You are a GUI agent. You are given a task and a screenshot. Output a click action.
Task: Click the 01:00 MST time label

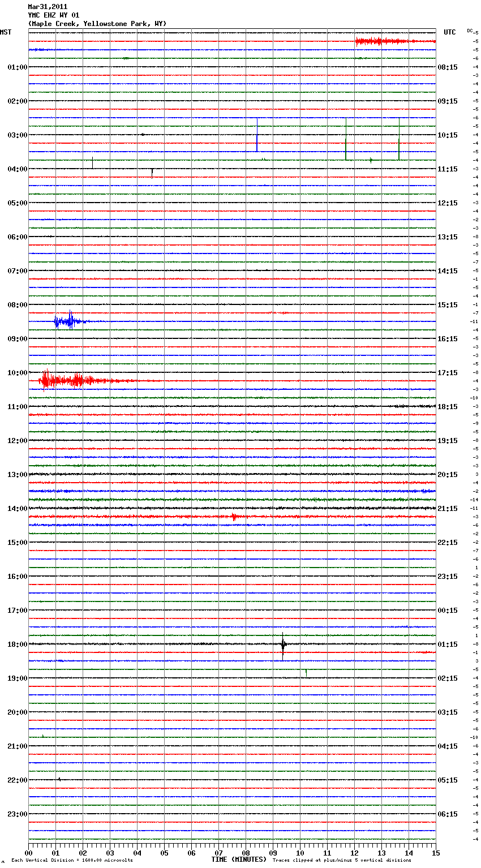point(18,67)
